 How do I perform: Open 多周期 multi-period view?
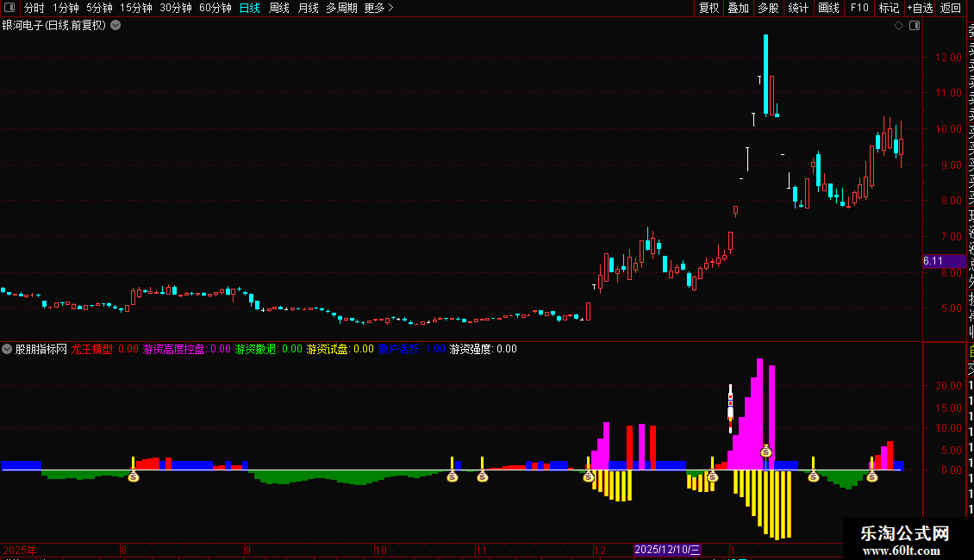[341, 8]
